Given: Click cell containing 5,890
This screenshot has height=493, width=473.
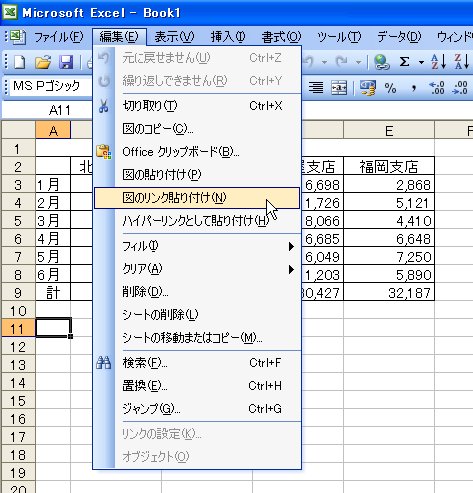Looking at the screenshot, I should [x=389, y=274].
